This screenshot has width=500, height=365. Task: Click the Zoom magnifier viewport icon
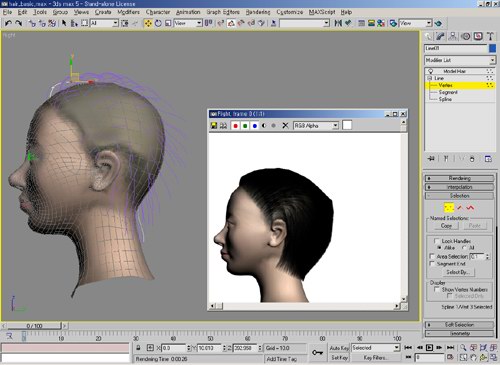click(x=463, y=348)
